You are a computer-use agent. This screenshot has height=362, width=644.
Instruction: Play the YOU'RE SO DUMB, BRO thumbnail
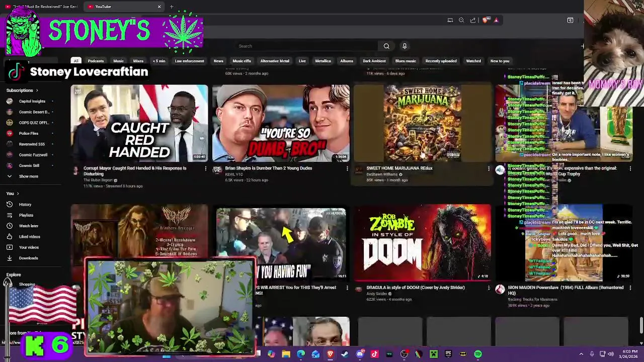pos(281,123)
